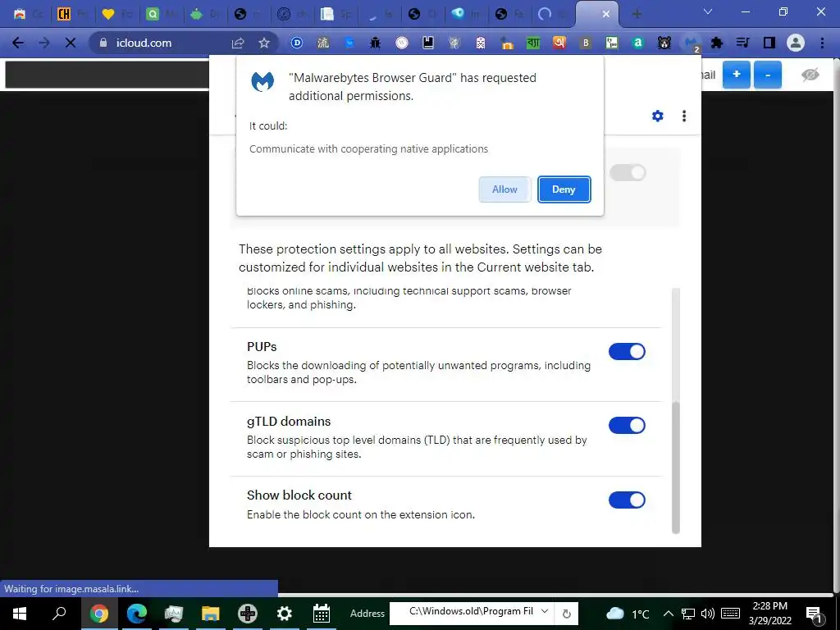This screenshot has width=840, height=630.
Task: Open the tab search chevron
Action: coord(708,11)
